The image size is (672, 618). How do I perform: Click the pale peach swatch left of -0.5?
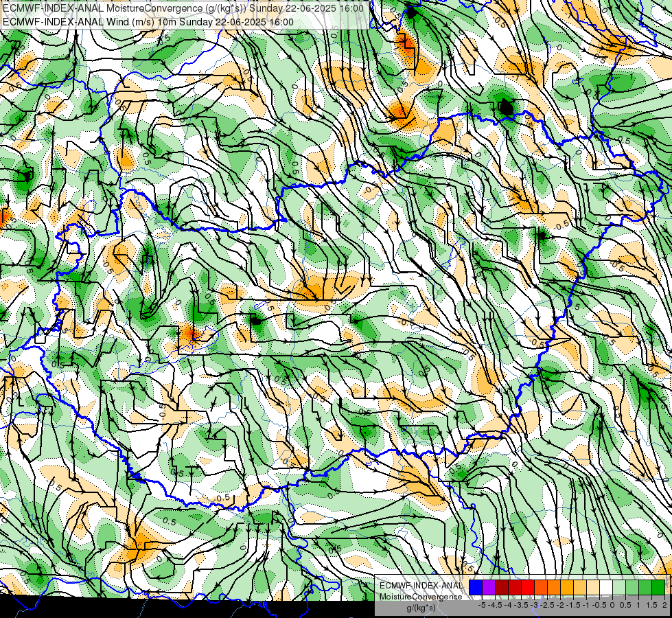pyautogui.click(x=593, y=587)
